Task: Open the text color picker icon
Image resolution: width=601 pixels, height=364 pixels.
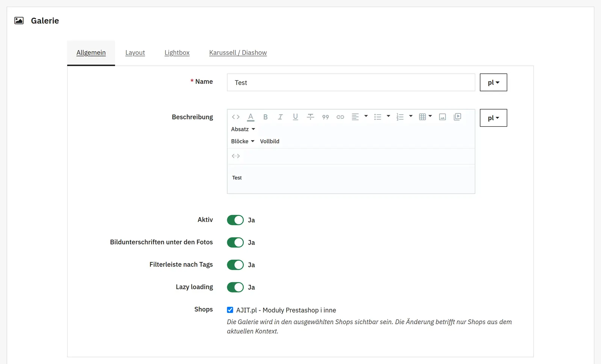Action: tap(251, 117)
